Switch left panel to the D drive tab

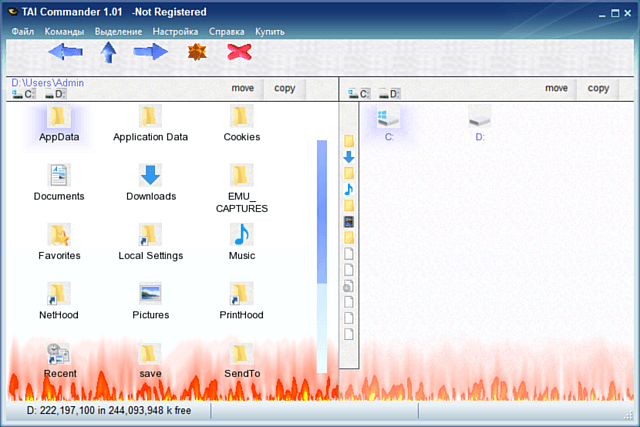pos(54,94)
